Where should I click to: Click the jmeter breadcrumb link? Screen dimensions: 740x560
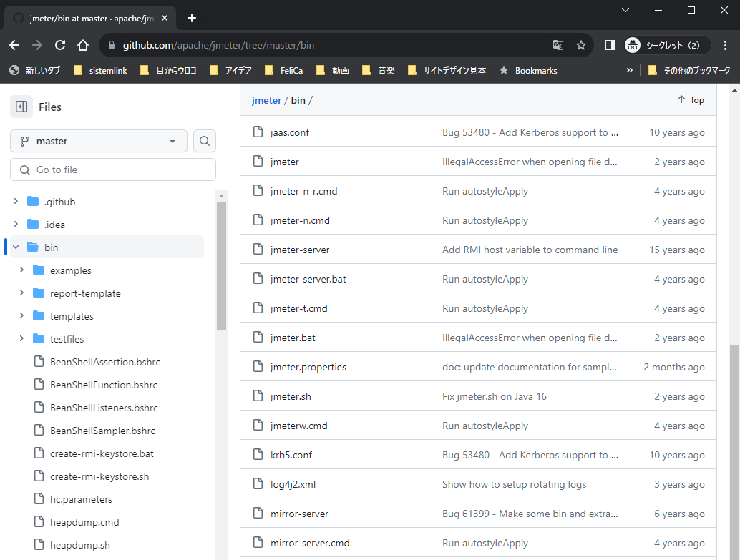[x=266, y=100]
